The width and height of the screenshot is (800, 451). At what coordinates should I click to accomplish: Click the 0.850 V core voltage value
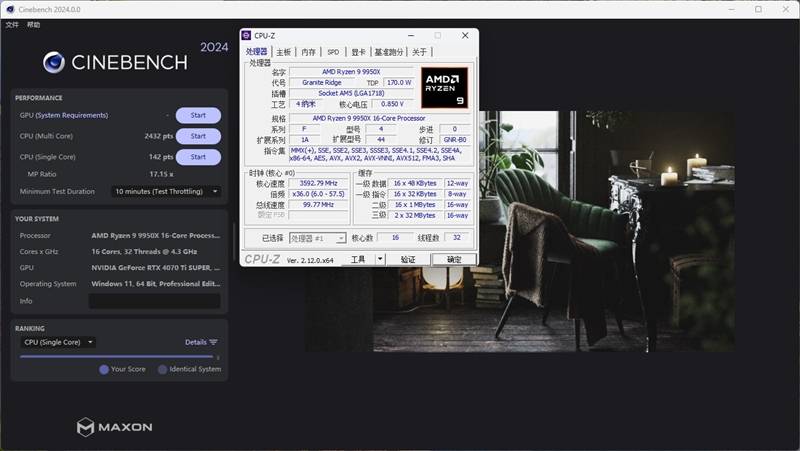point(392,104)
